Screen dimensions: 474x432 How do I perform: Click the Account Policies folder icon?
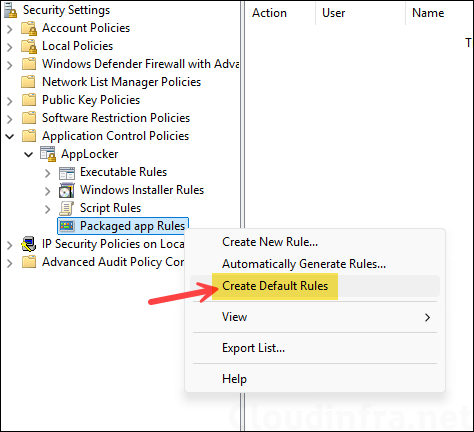[x=29, y=28]
